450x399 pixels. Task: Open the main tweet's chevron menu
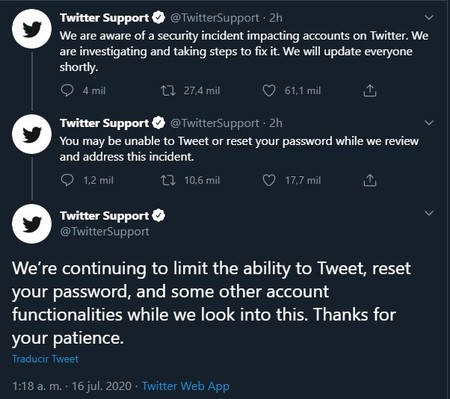pyautogui.click(x=429, y=213)
